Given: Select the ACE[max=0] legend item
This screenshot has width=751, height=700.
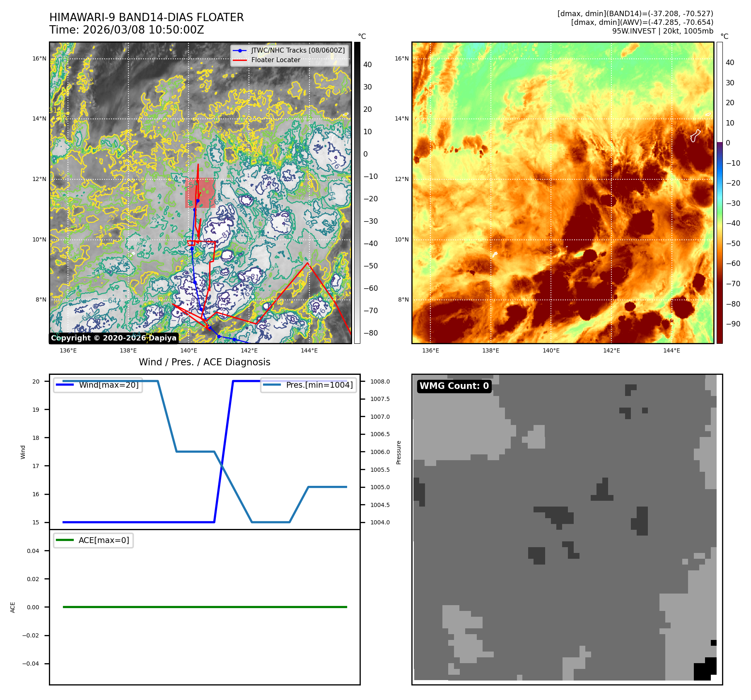Looking at the screenshot, I should pyautogui.click(x=104, y=540).
